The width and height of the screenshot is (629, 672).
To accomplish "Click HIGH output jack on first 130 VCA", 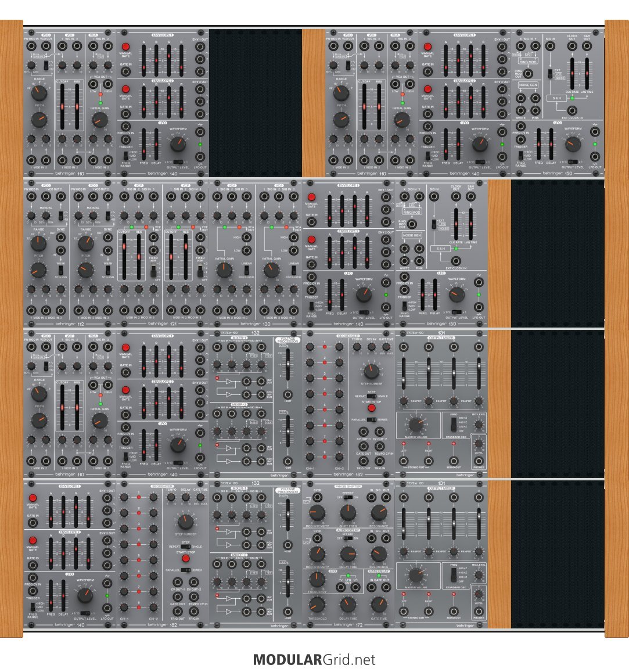I will (x=246, y=238).
